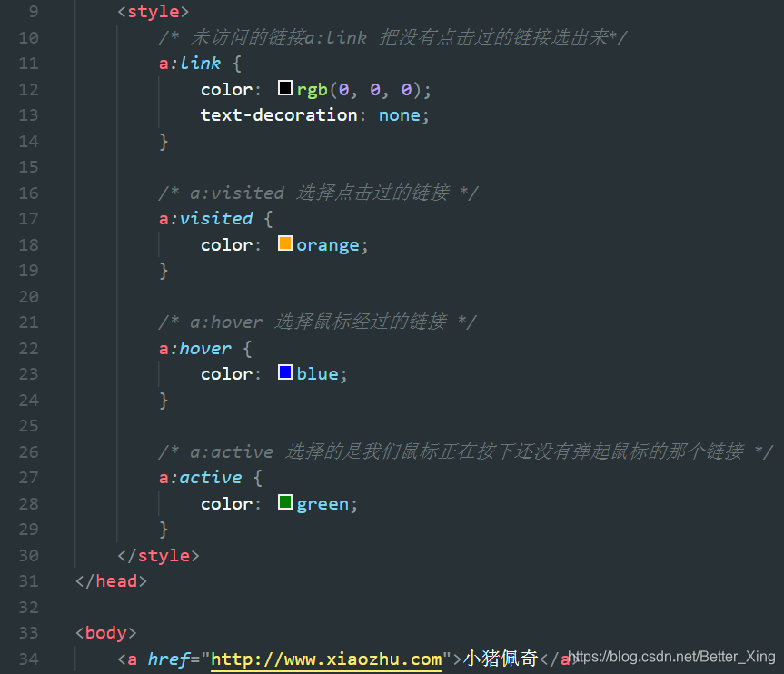
Task: Click the rgb(0, 0, 0) value
Action: (360, 90)
